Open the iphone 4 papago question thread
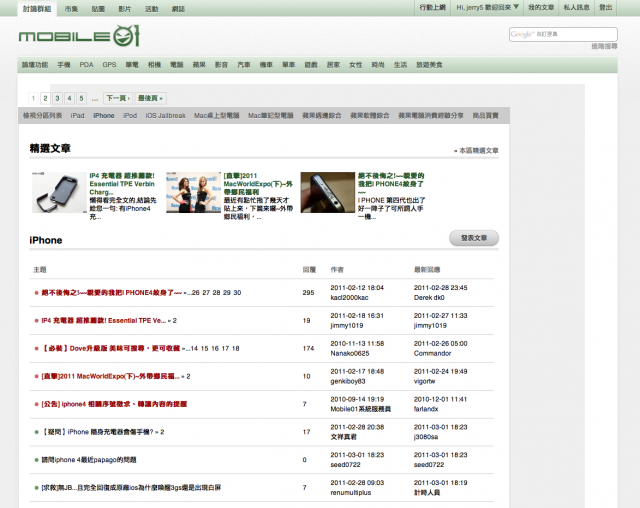Image resolution: width=640 pixels, height=508 pixels. click(x=89, y=459)
